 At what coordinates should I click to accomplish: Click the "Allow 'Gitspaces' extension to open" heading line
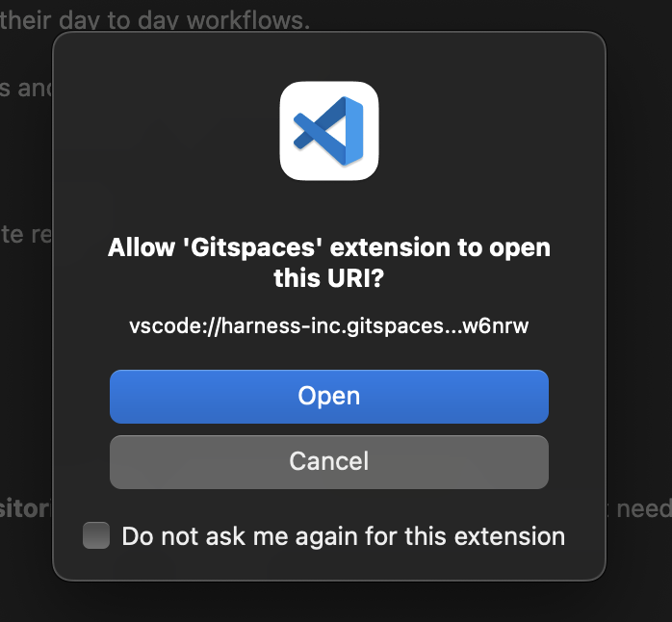329,247
